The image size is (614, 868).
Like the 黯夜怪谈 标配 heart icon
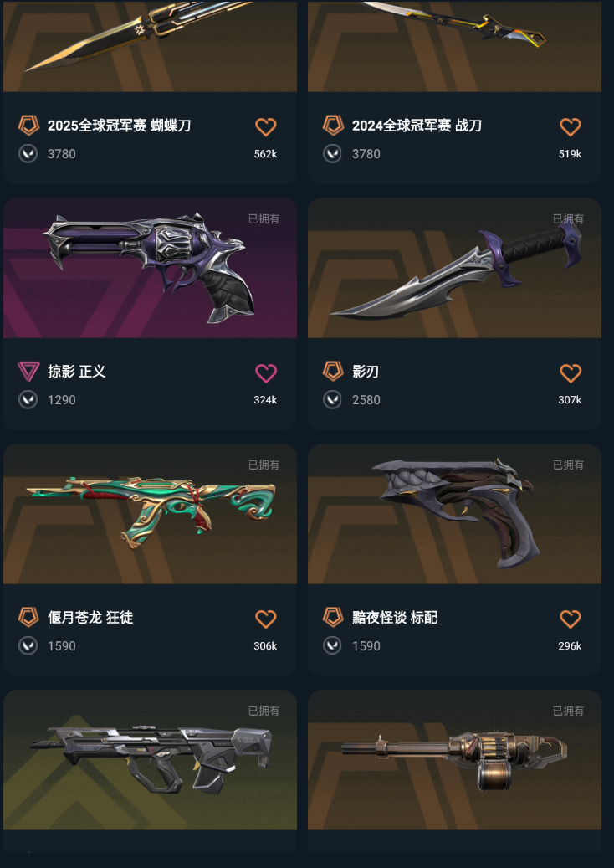tap(570, 619)
